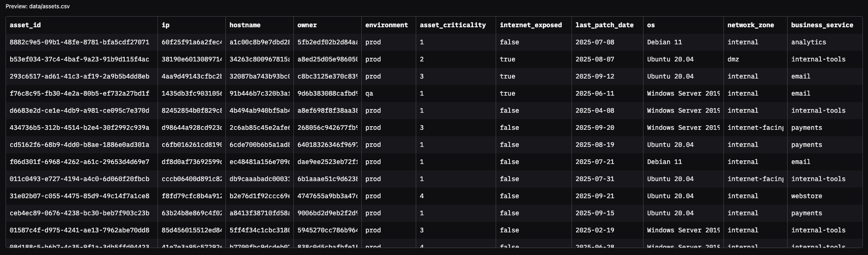This screenshot has height=255, width=868.
Task: Click the ip column header
Action: click(x=166, y=25)
